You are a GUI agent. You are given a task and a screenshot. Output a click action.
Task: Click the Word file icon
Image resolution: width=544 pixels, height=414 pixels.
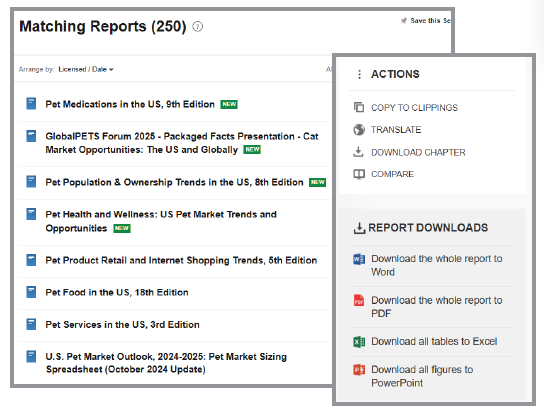(x=359, y=259)
